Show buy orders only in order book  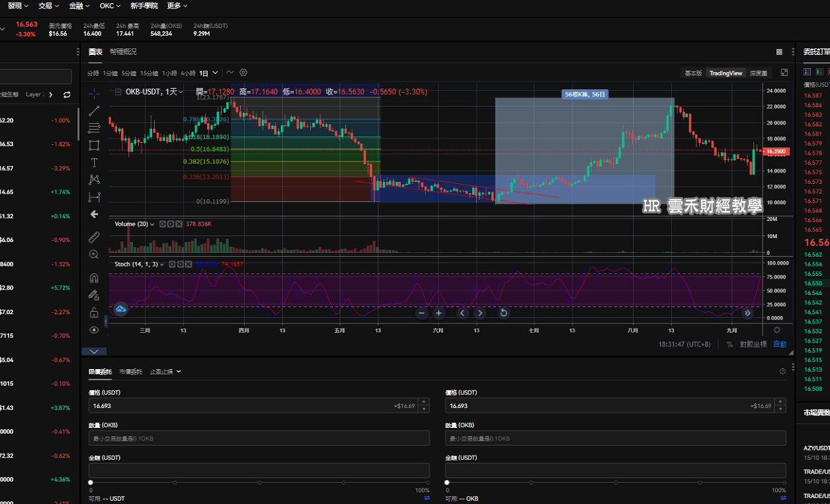(x=820, y=71)
